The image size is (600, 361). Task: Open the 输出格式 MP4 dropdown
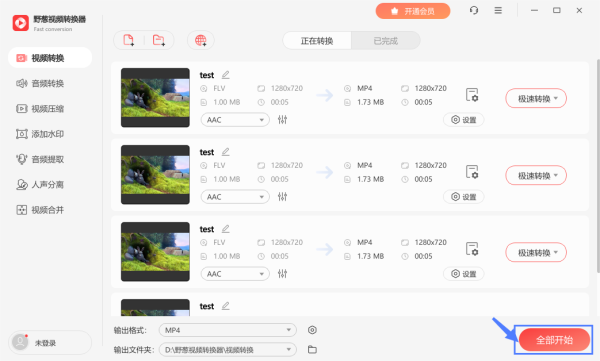pos(228,330)
